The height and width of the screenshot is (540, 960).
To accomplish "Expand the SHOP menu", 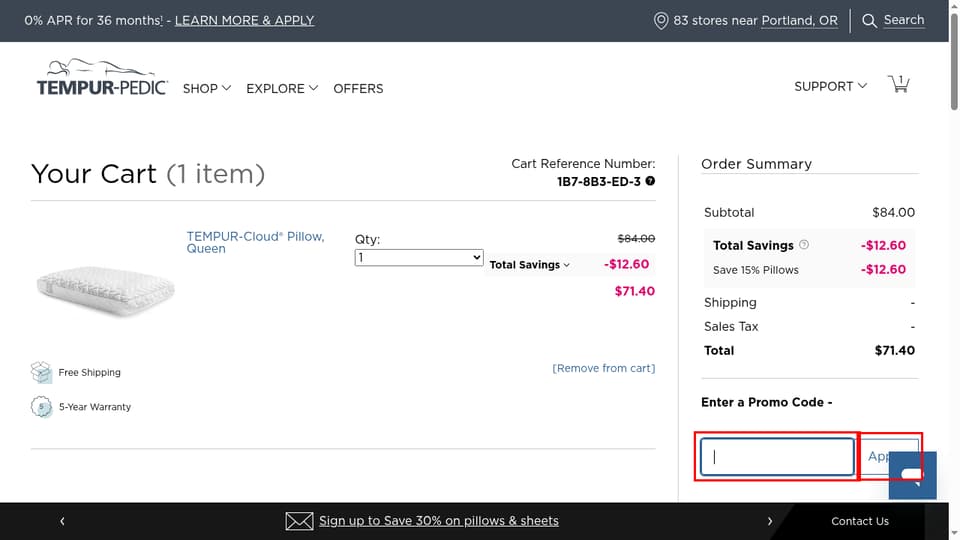I will (207, 88).
